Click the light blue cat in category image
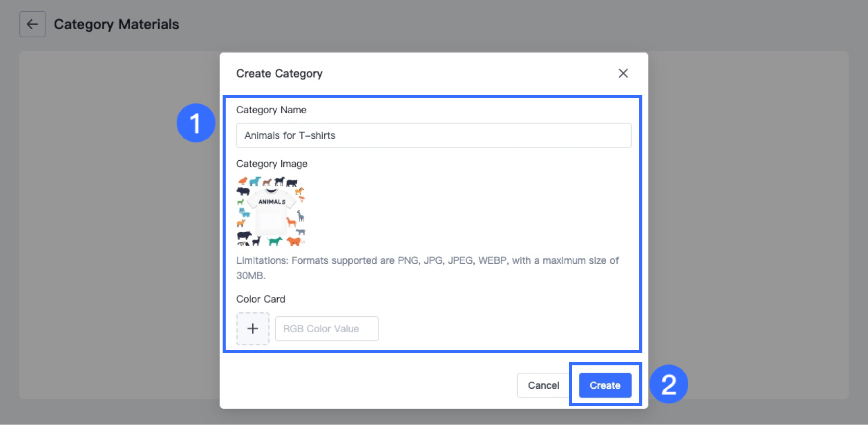868x425 pixels. (245, 212)
